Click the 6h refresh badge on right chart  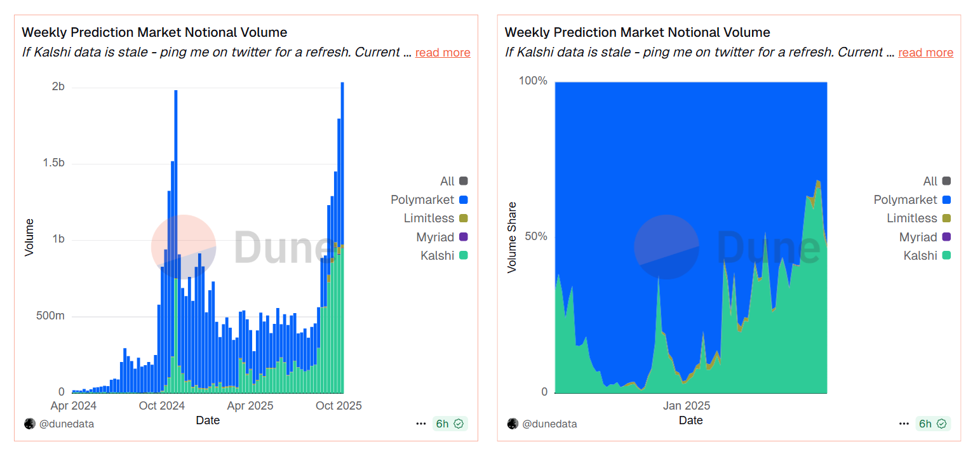933,424
